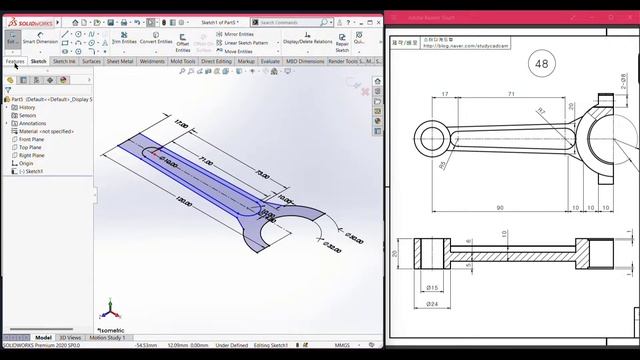Click Display/Delete Relations
640x360 pixels.
[x=307, y=39]
